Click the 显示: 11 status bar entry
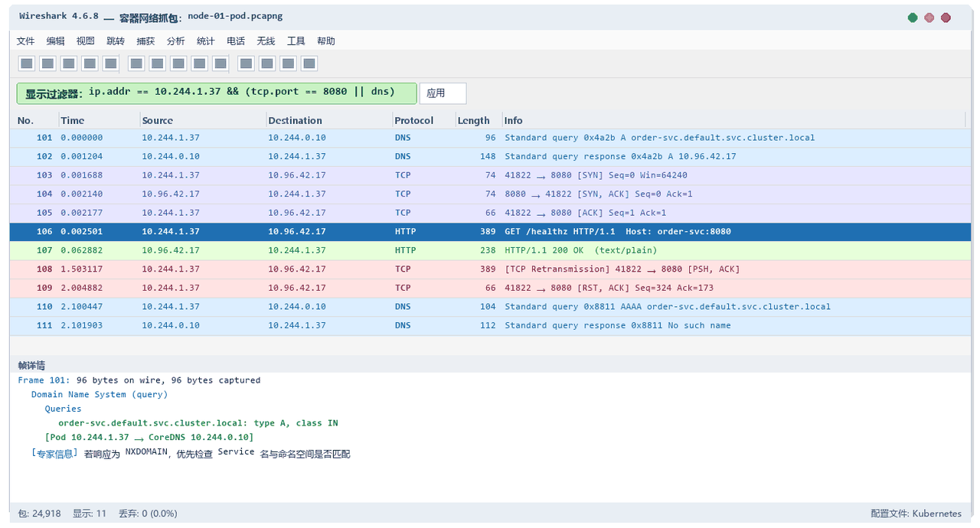The image size is (980, 528). click(90, 513)
